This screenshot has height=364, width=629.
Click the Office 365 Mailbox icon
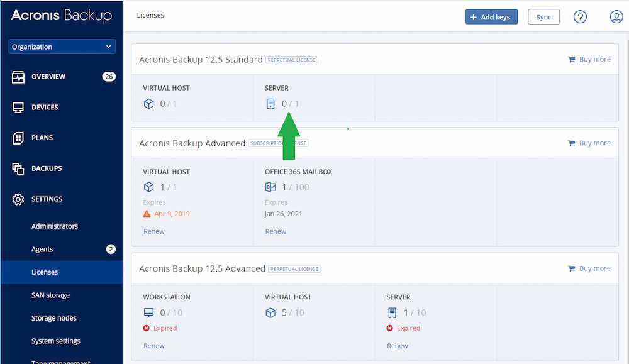(270, 187)
